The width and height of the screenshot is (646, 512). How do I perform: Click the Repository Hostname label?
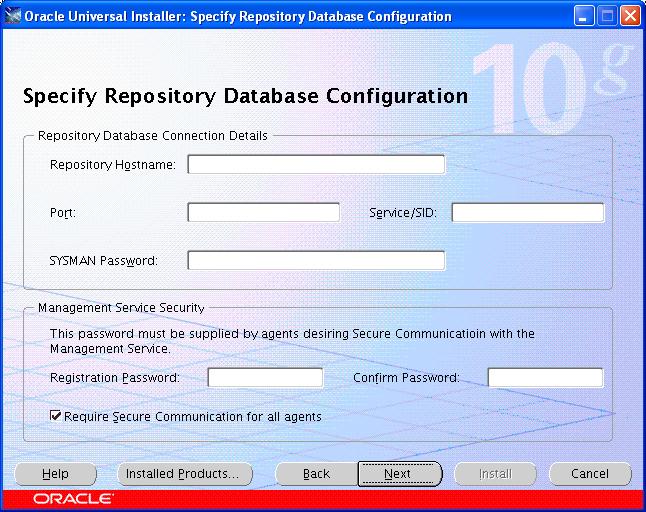tap(112, 165)
